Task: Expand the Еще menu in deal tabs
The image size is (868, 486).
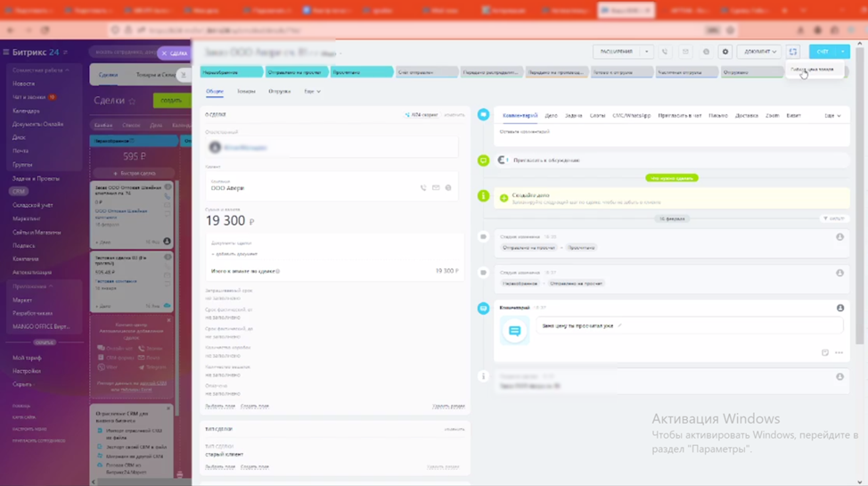Action: pos(312,92)
